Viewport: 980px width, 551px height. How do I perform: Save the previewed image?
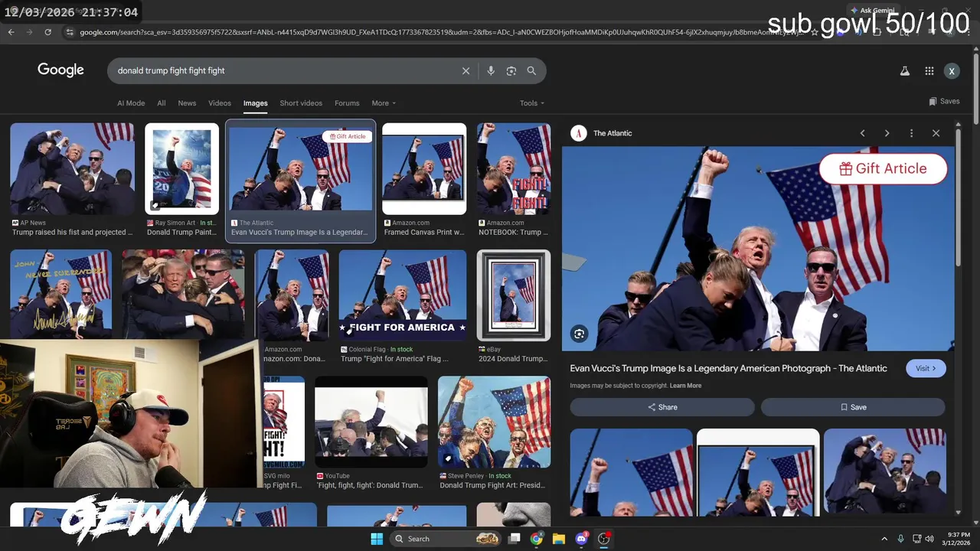pos(853,407)
